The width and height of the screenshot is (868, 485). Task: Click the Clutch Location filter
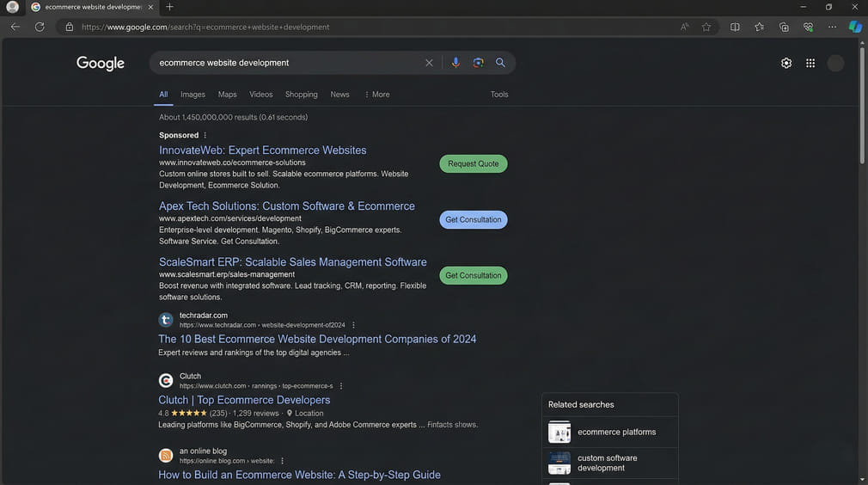point(305,413)
